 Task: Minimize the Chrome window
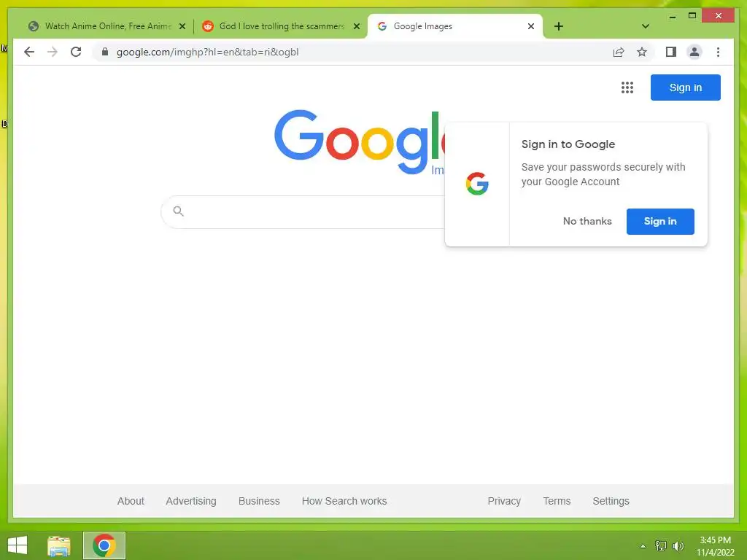(672, 16)
